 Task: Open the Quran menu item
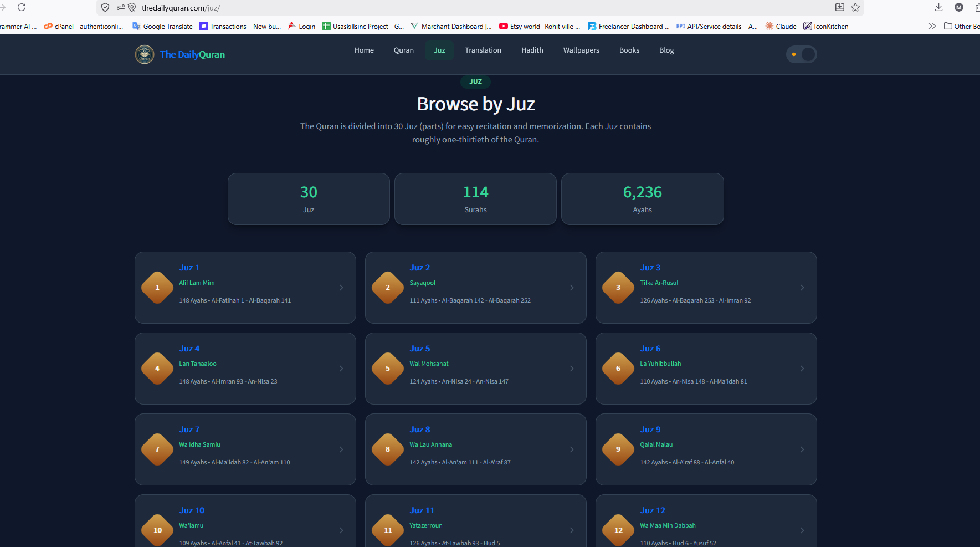click(404, 50)
